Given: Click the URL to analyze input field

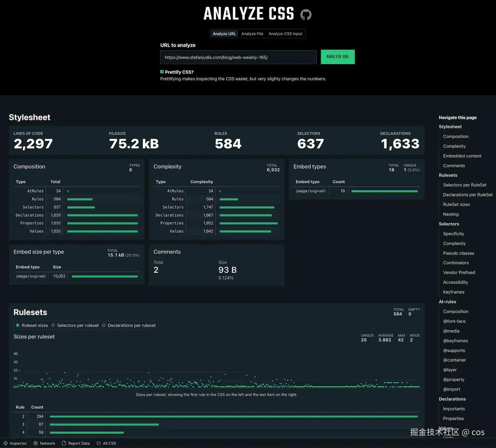Looking at the screenshot, I should [238, 57].
